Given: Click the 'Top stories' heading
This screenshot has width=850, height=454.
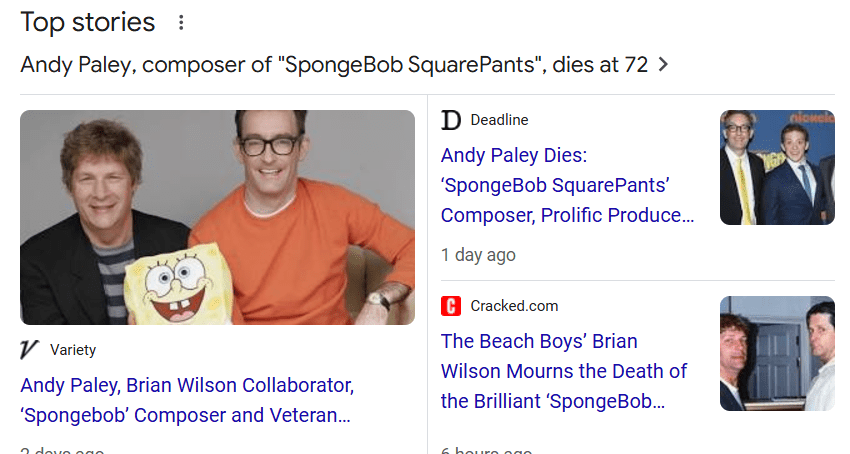Looking at the screenshot, I should coord(88,22).
